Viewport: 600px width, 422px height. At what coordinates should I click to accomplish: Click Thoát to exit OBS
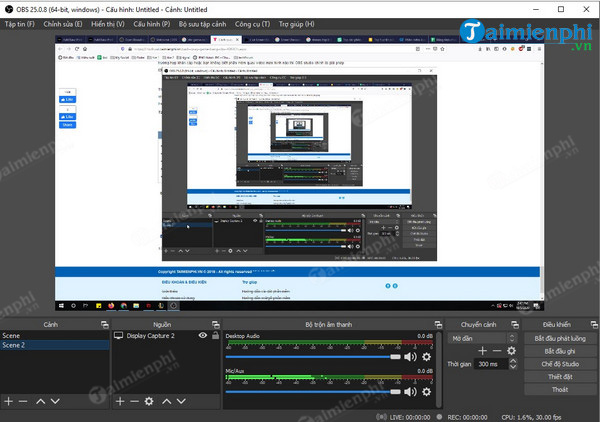click(x=560, y=389)
